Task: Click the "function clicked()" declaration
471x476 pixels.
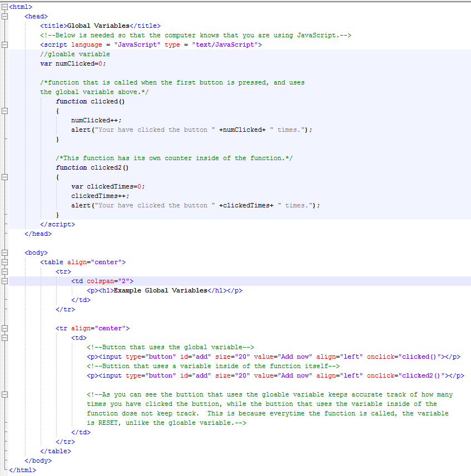Action: (90, 101)
